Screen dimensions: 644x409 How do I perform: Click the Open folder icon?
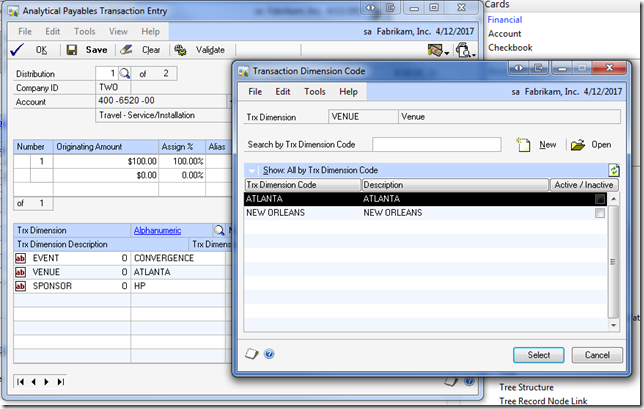pyautogui.click(x=578, y=145)
